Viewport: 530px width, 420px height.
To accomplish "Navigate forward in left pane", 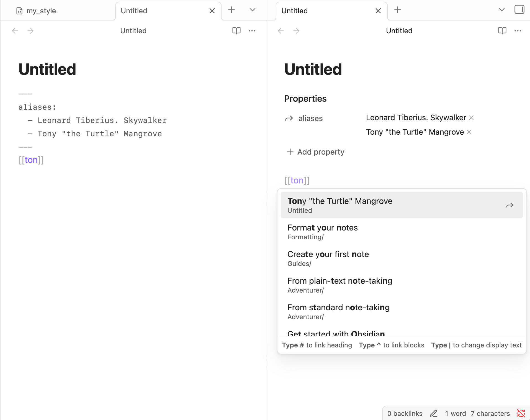I will [30, 31].
